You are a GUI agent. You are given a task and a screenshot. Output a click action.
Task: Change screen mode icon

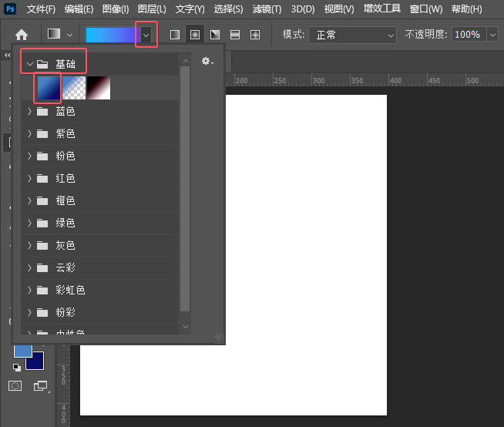pos(41,386)
